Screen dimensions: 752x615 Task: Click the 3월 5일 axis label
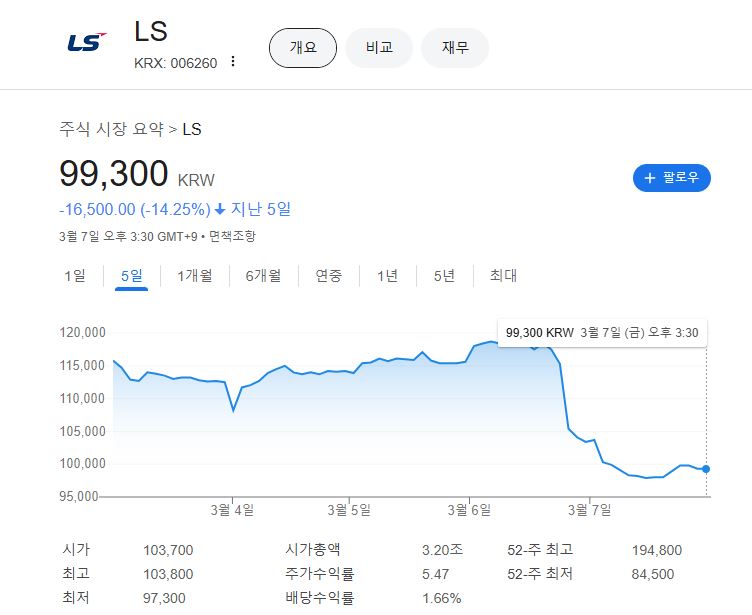click(349, 509)
